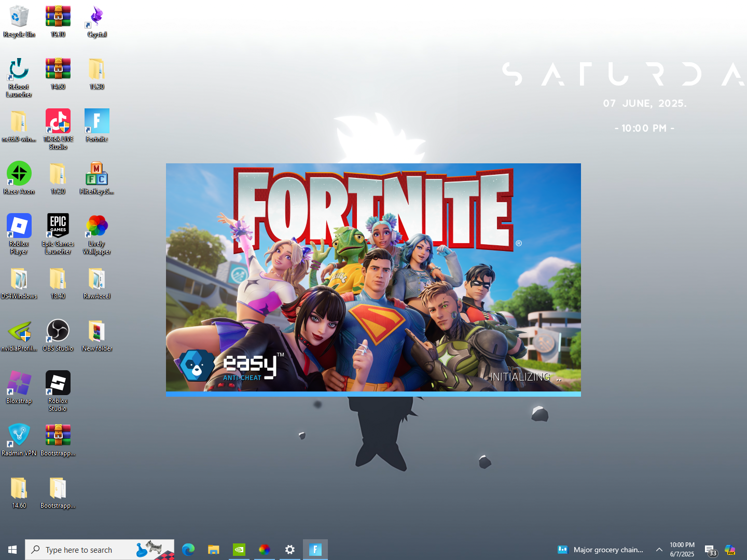Select the 14.60 WinRAR archive in second row
This screenshot has height=560, width=747.
tap(58, 74)
